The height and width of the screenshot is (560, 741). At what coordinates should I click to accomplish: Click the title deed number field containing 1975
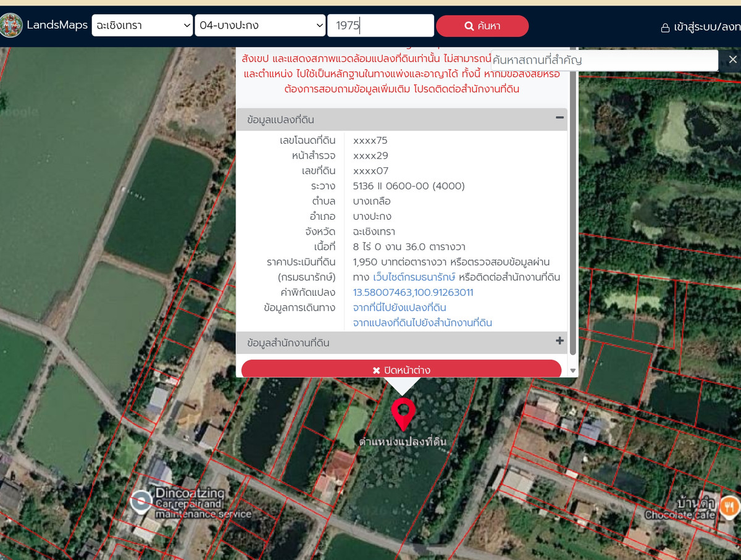click(x=380, y=26)
